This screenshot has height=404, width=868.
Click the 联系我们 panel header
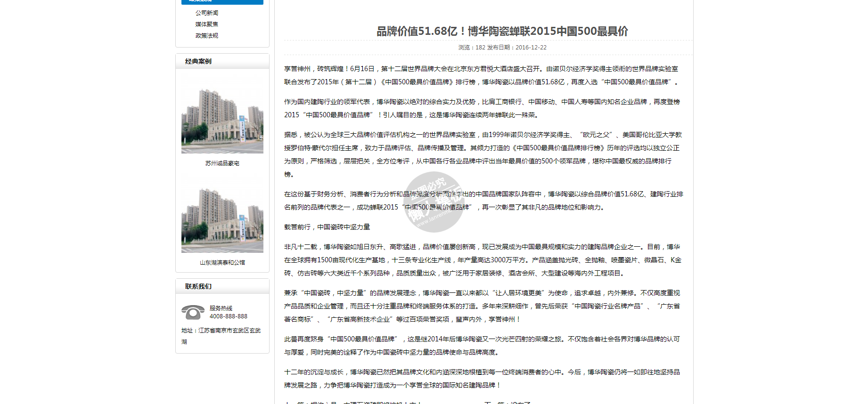pos(198,286)
